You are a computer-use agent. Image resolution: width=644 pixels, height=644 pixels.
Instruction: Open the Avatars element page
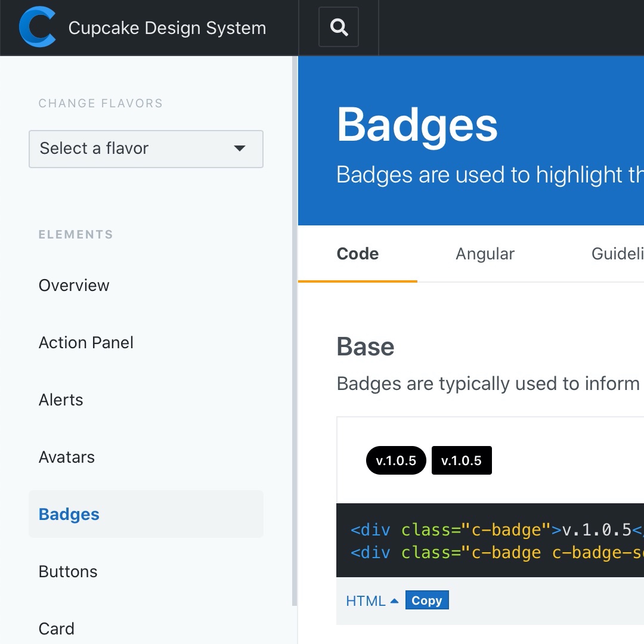tap(67, 457)
